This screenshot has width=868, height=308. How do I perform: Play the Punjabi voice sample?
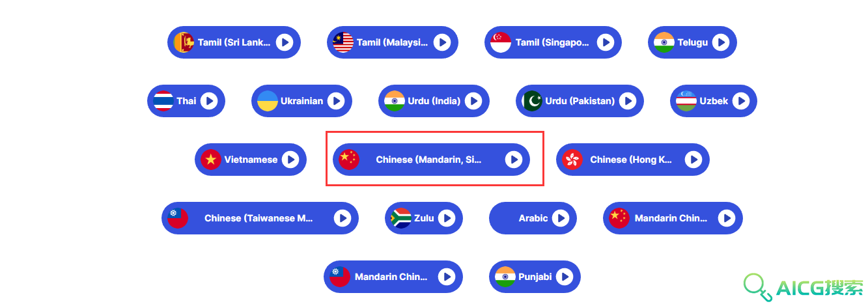point(564,277)
